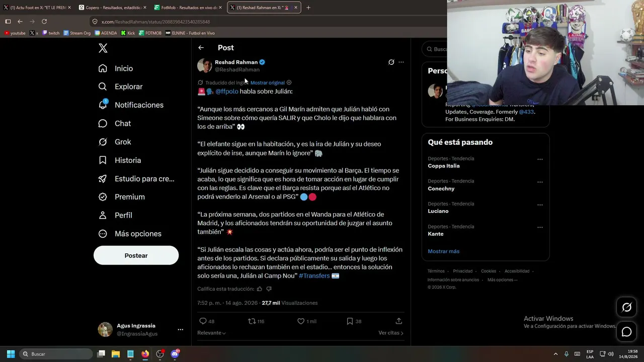
Task: Open the floating Grok button
Action: pos(626,307)
